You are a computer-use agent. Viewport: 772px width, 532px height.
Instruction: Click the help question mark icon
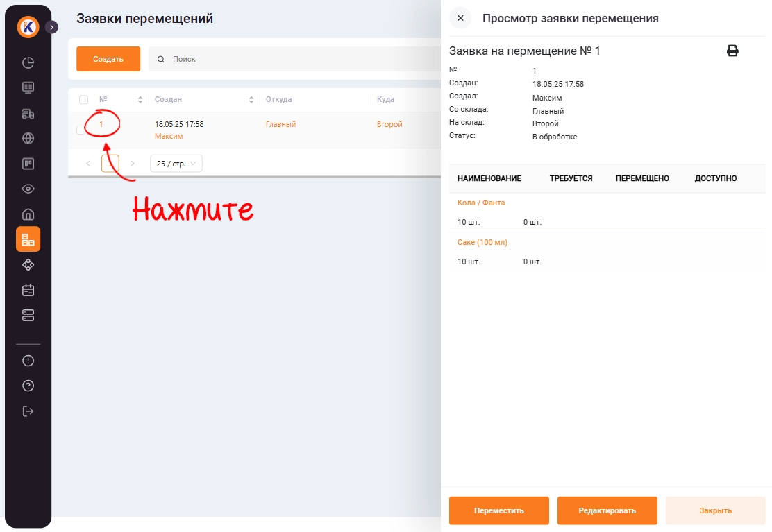coord(28,386)
